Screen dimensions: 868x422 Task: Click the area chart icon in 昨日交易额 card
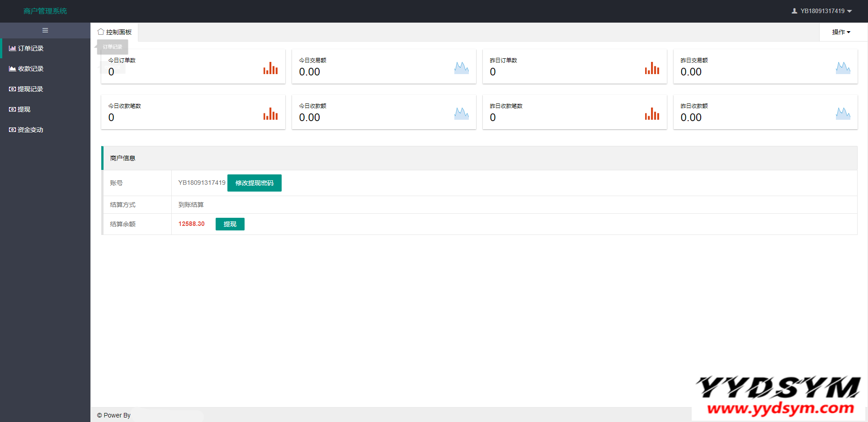(843, 68)
